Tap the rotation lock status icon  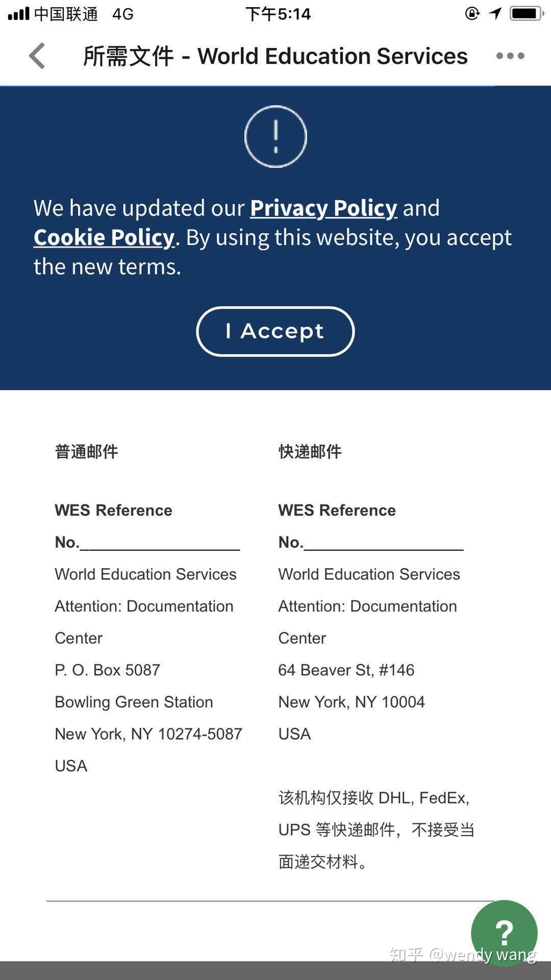coord(472,13)
